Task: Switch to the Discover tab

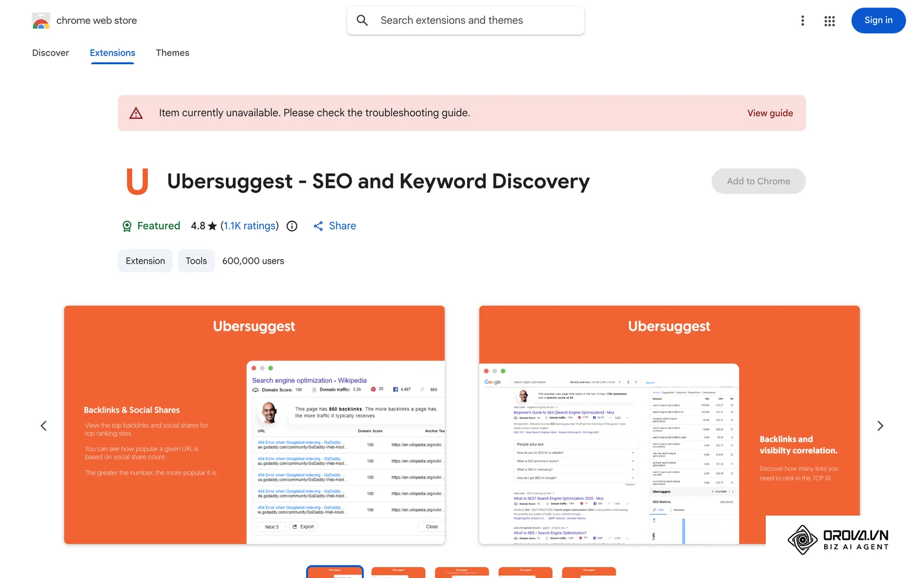Action: coord(51,53)
